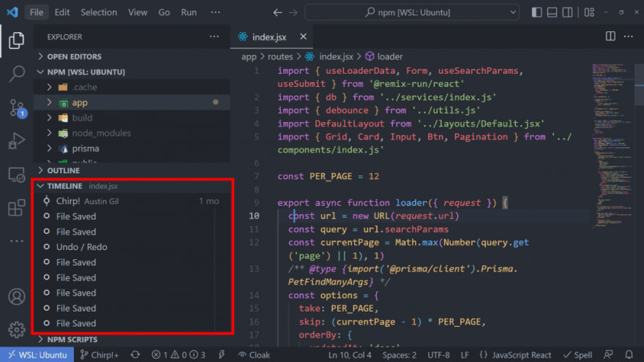Viewport: 644px width, 362px height.
Task: Show additional activity bar views ellipsis
Action: [x=16, y=241]
